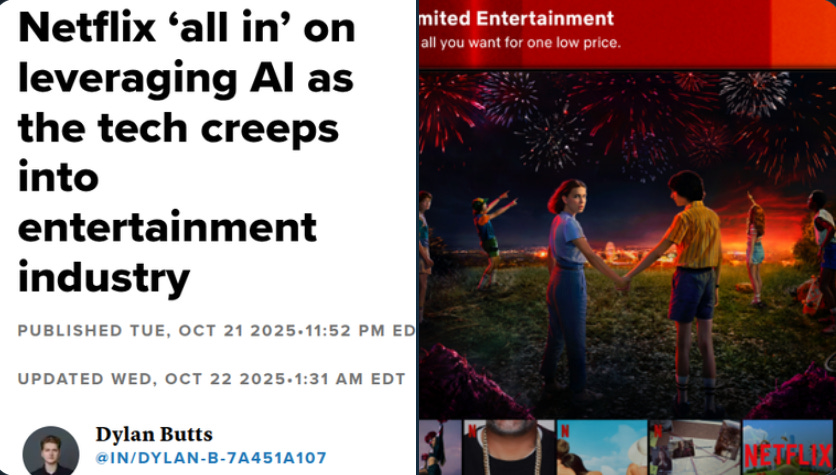Click the Netflix N icon on beach thumbnail

click(x=565, y=430)
